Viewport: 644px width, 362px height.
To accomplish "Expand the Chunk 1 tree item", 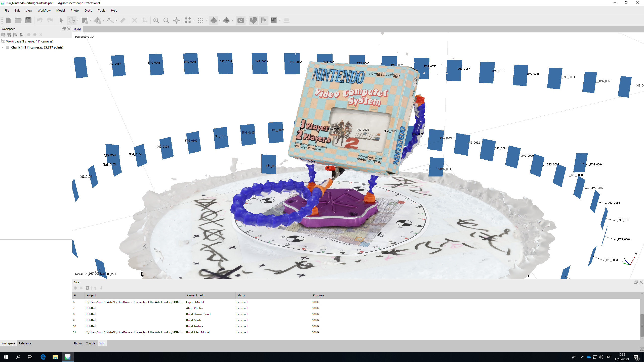I will pos(3,47).
